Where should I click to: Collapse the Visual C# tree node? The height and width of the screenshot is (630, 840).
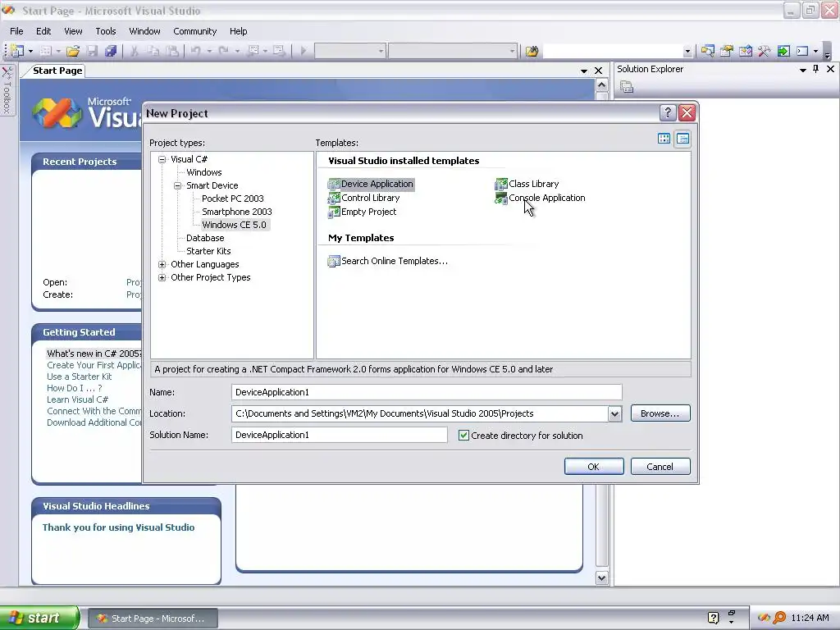click(162, 159)
